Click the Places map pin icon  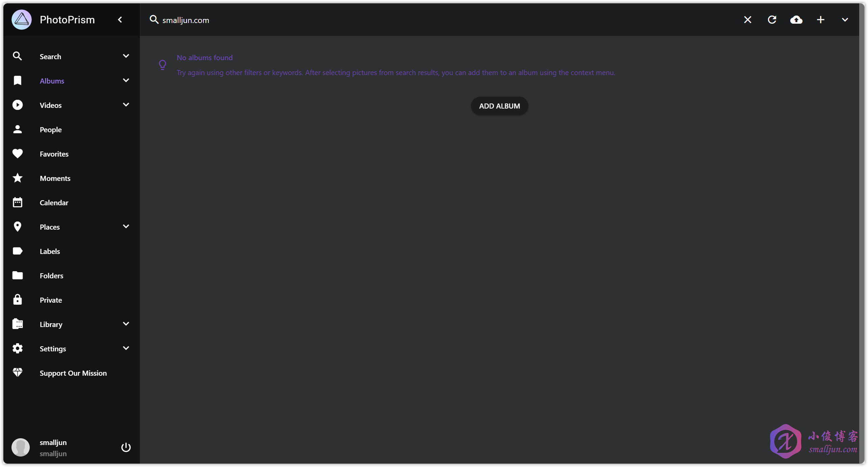tap(17, 227)
